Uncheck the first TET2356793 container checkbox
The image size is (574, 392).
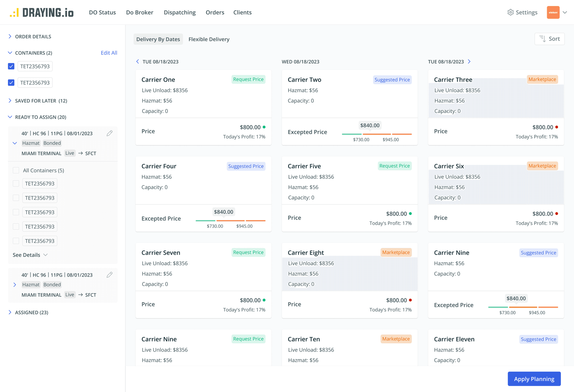[x=11, y=66]
